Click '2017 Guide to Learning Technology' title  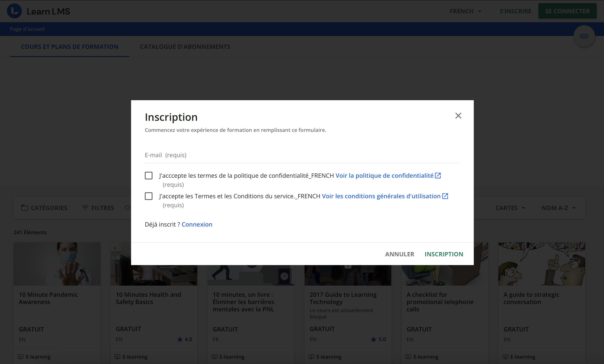point(343,298)
